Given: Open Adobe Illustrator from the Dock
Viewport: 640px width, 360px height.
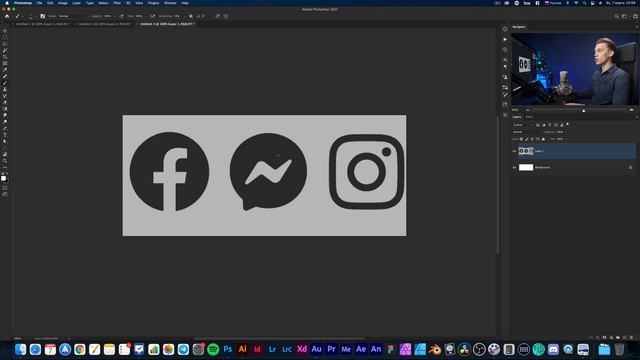Looking at the screenshot, I should click(x=242, y=349).
